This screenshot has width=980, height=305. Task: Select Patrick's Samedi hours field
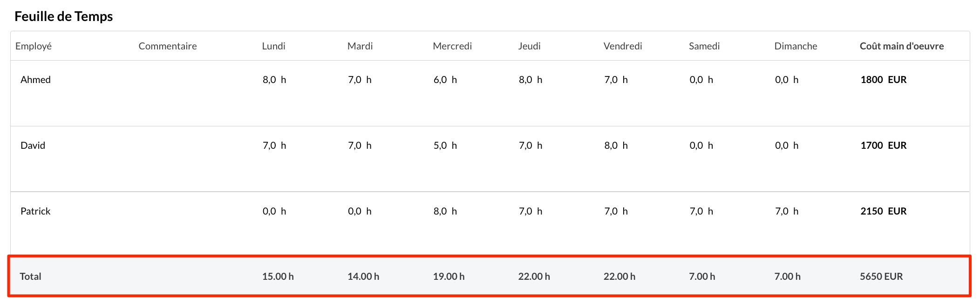[x=701, y=211]
